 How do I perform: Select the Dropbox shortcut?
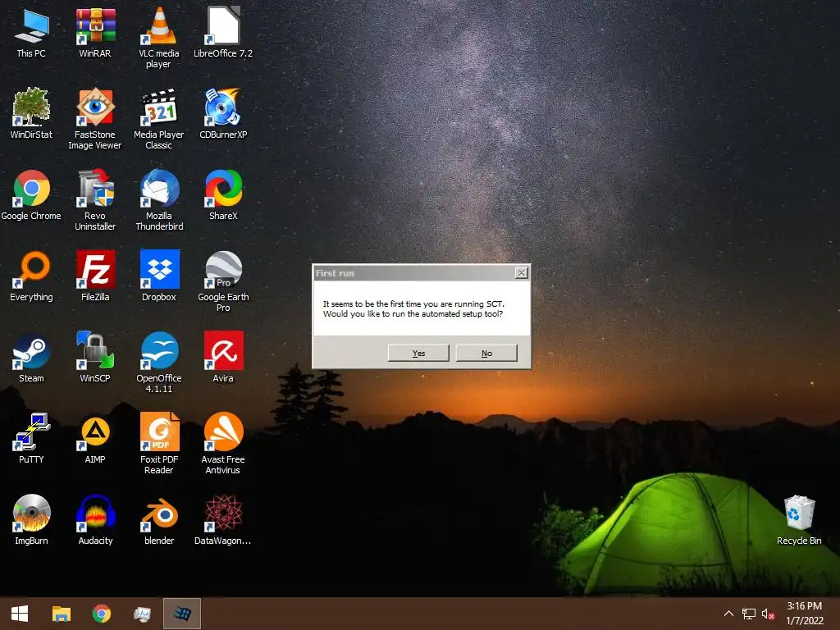[x=159, y=276]
